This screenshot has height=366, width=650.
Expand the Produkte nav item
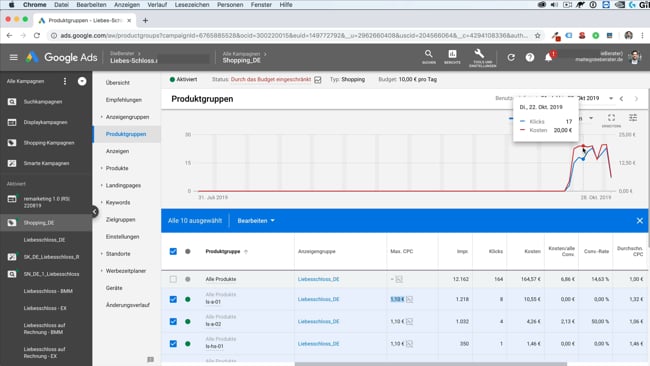tap(102, 168)
